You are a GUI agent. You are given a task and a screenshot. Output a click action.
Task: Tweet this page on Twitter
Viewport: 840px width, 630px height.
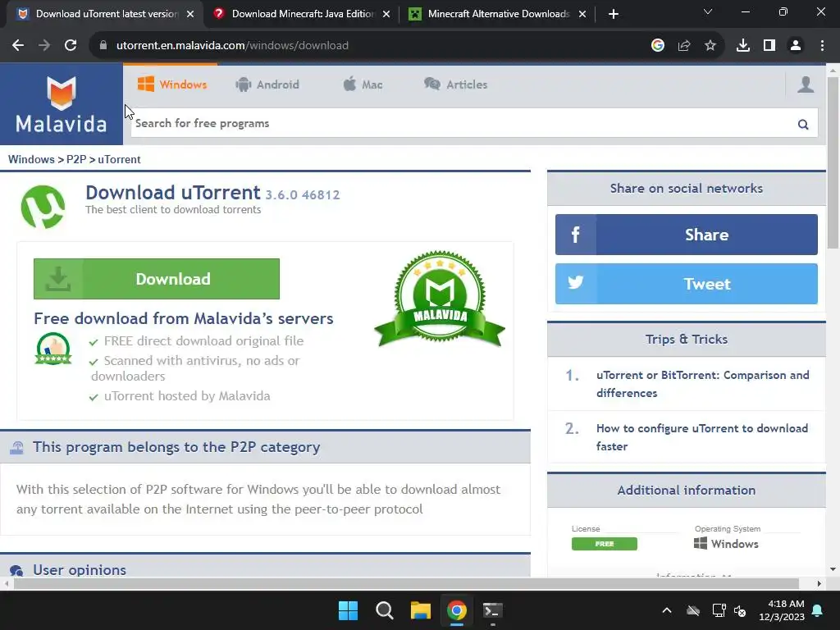[687, 283]
